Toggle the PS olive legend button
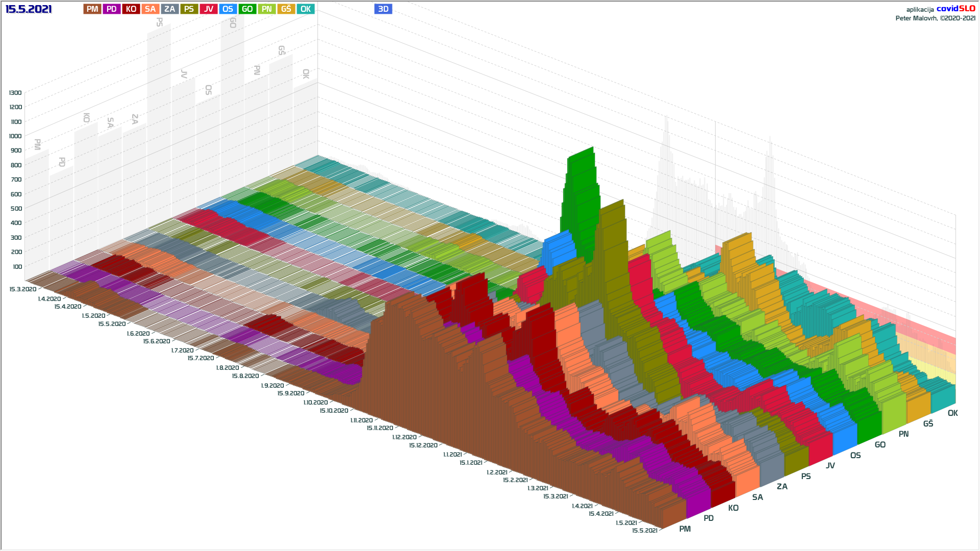 tap(189, 9)
